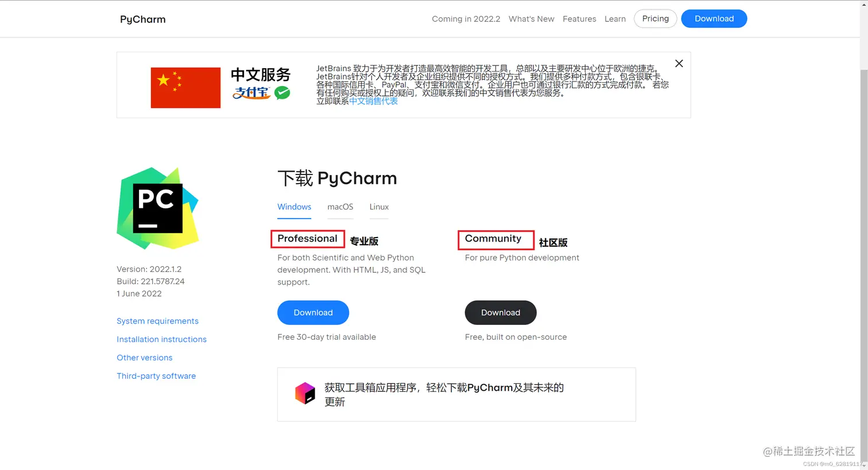Open the System requirements link
This screenshot has height=470, width=868.
pos(157,321)
